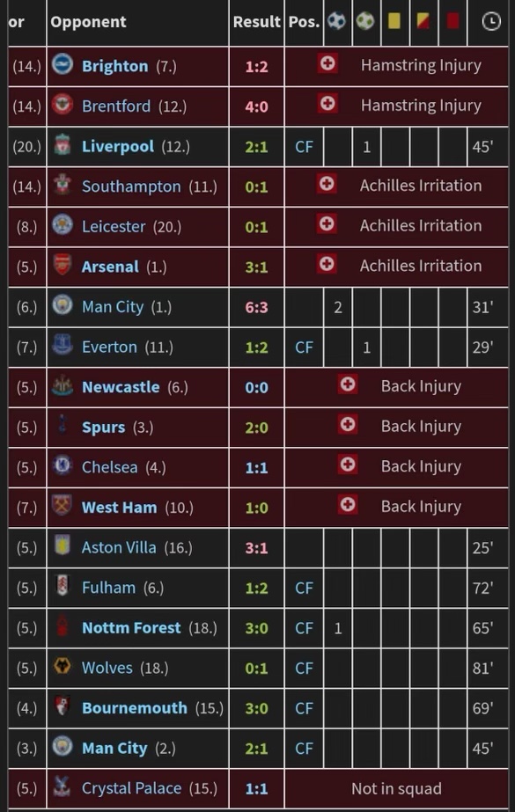Screen dimensions: 515x812
Task: Click the Arsenal club crest
Action: pos(63,266)
